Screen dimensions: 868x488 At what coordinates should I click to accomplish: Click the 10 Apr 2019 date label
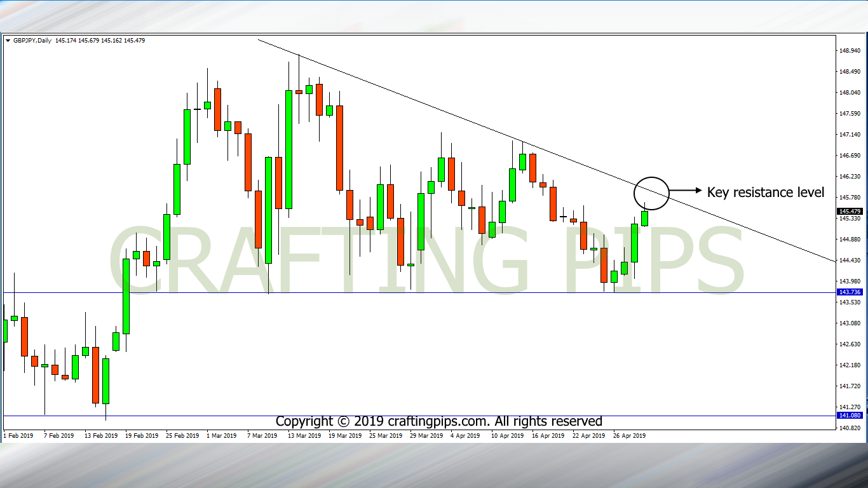507,436
